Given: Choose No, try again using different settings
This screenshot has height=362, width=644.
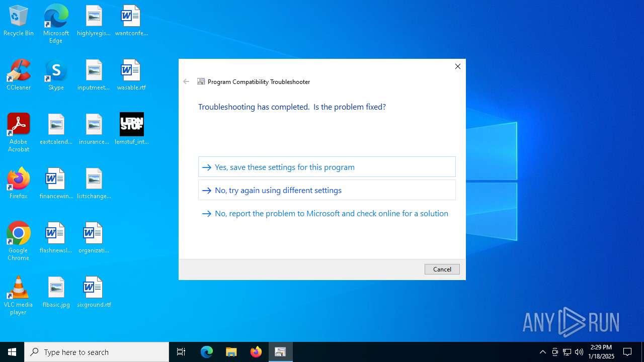Looking at the screenshot, I should coord(327,190).
